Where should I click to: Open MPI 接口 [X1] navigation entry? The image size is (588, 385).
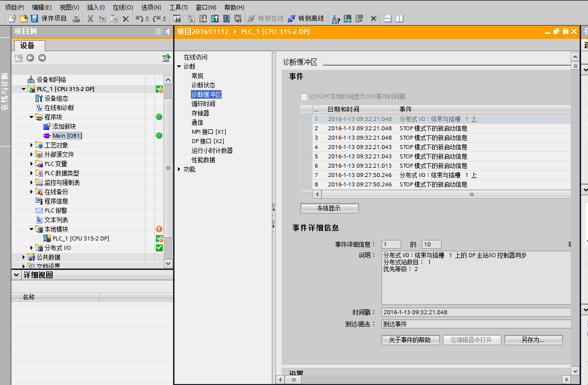[209, 132]
